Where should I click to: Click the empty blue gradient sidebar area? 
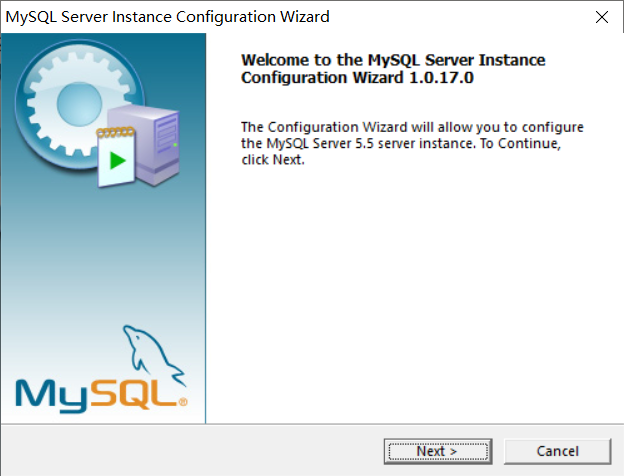103,255
